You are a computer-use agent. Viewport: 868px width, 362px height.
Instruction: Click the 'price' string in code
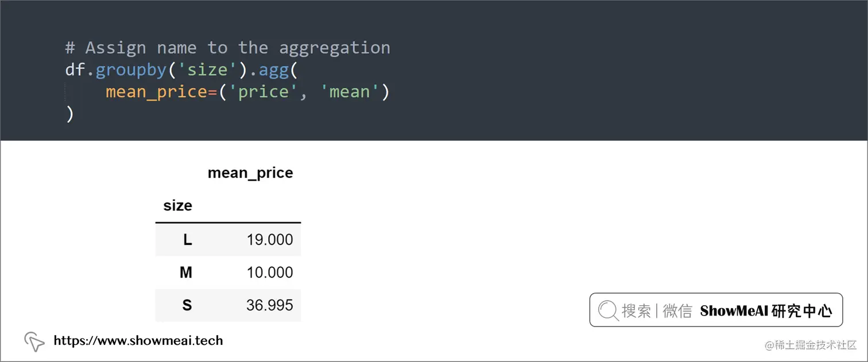(262, 92)
